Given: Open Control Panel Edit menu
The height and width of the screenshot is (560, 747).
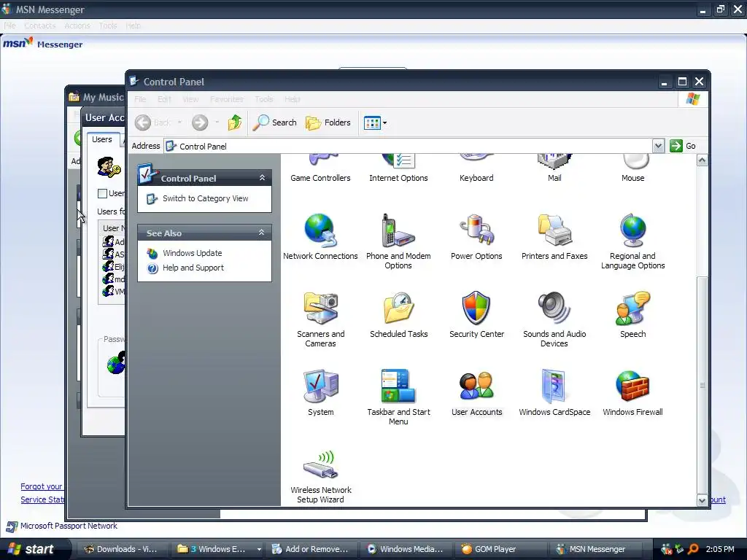Looking at the screenshot, I should 164,99.
